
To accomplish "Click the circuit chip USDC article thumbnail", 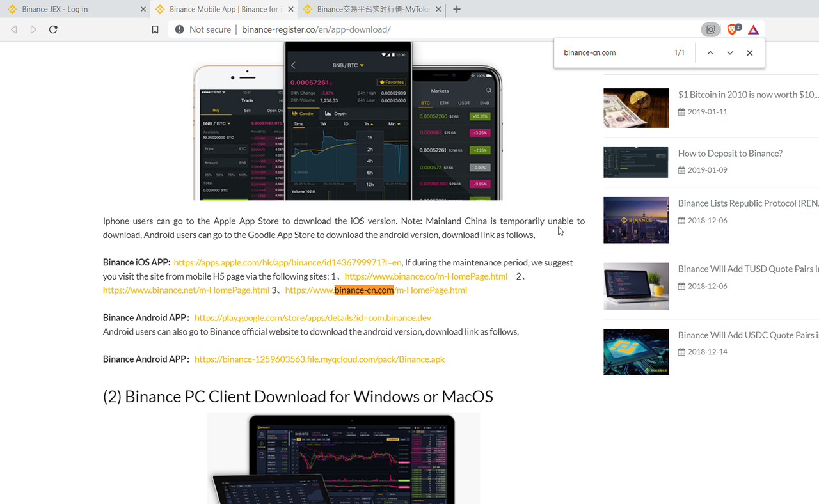I will (x=636, y=352).
